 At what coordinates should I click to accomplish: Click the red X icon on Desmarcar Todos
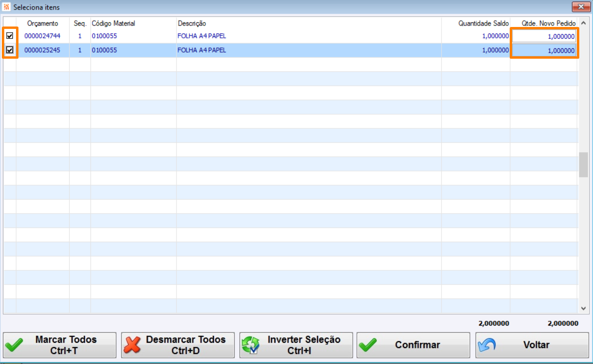click(x=133, y=345)
